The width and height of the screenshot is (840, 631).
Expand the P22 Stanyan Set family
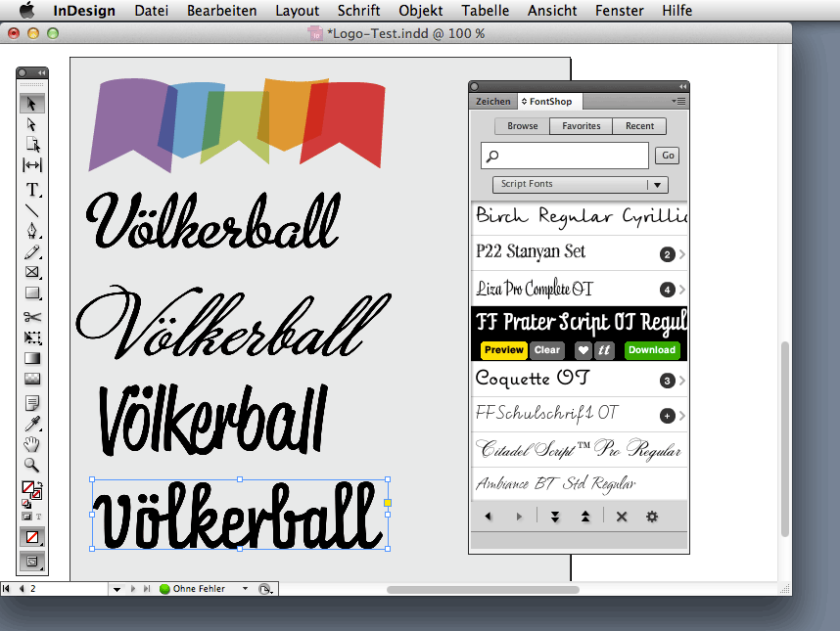680,254
